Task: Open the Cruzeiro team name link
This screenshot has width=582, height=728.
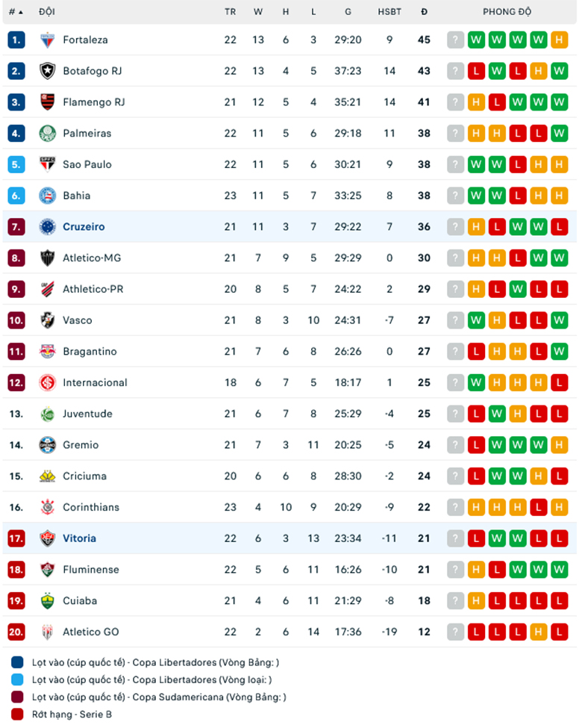Action: (84, 227)
